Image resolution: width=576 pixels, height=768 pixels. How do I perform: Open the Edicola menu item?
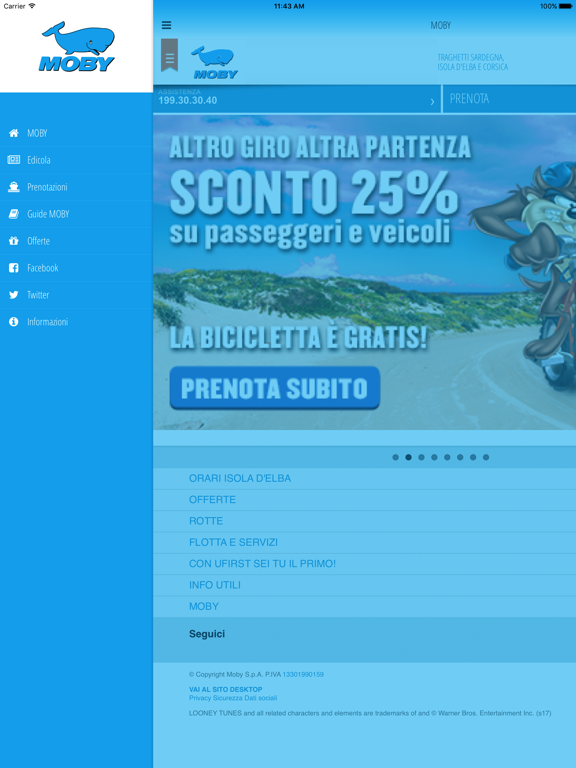pyautogui.click(x=76, y=160)
